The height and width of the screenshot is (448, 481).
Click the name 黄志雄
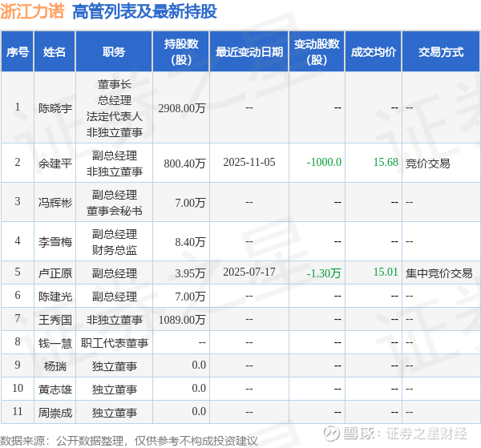click(55, 389)
